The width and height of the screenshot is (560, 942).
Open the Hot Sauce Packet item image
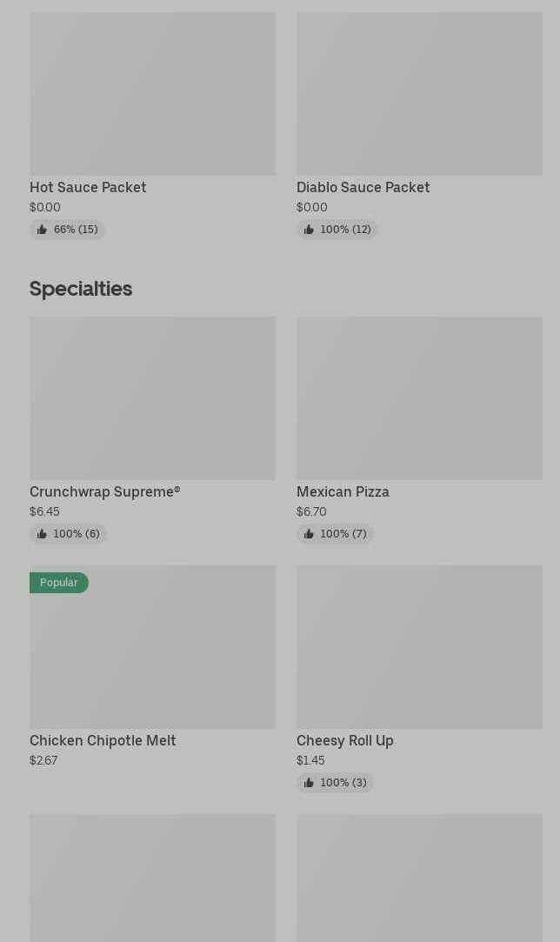pyautogui.click(x=152, y=93)
